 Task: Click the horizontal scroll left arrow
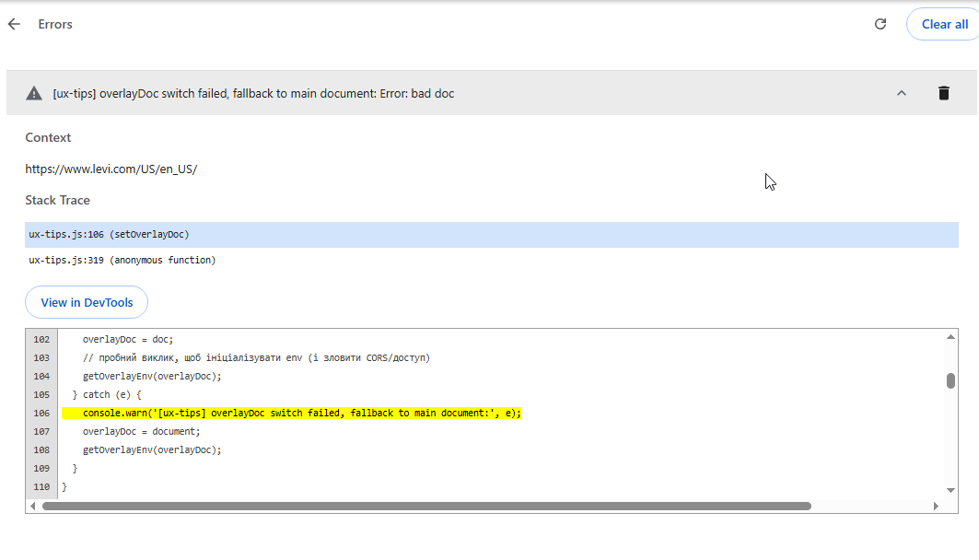click(32, 507)
